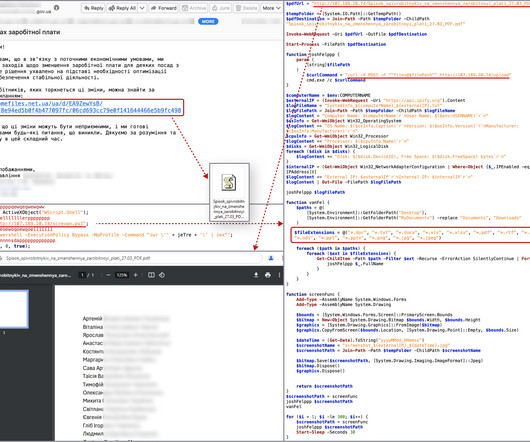
Task: Click the $fileExtensions line in the script
Action: tap(412, 235)
